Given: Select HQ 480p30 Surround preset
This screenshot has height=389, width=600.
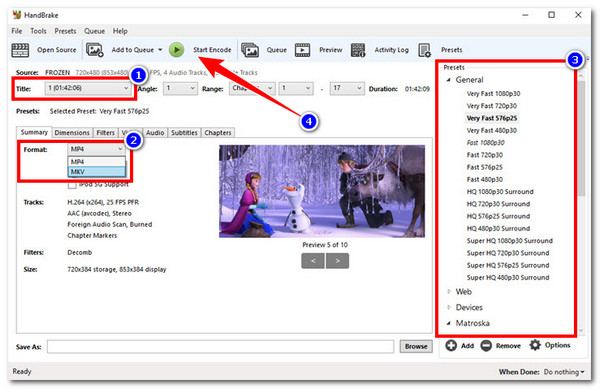Looking at the screenshot, I should [x=498, y=228].
